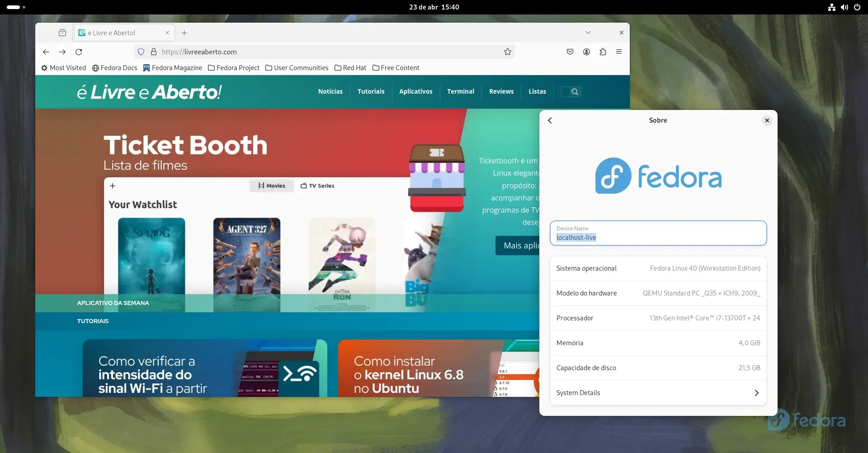The width and height of the screenshot is (868, 453).
Task: Open Fedora Magazine bookmark
Action: pyautogui.click(x=173, y=68)
